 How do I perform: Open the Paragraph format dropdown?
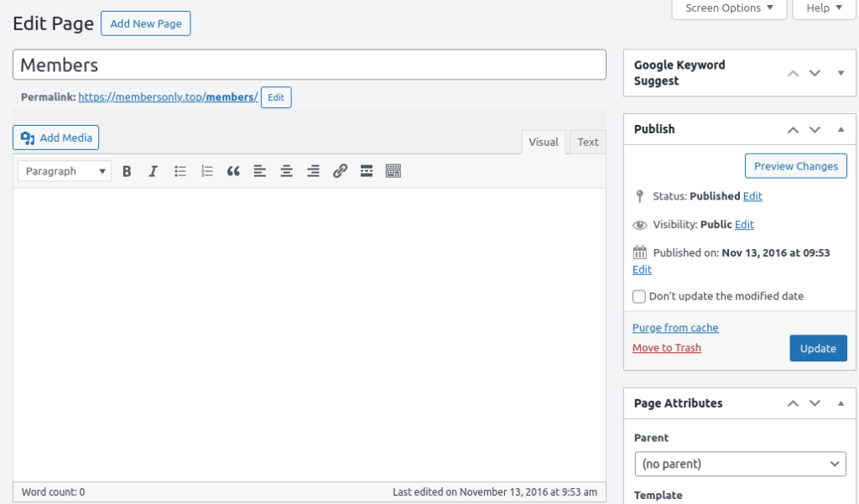tap(64, 171)
